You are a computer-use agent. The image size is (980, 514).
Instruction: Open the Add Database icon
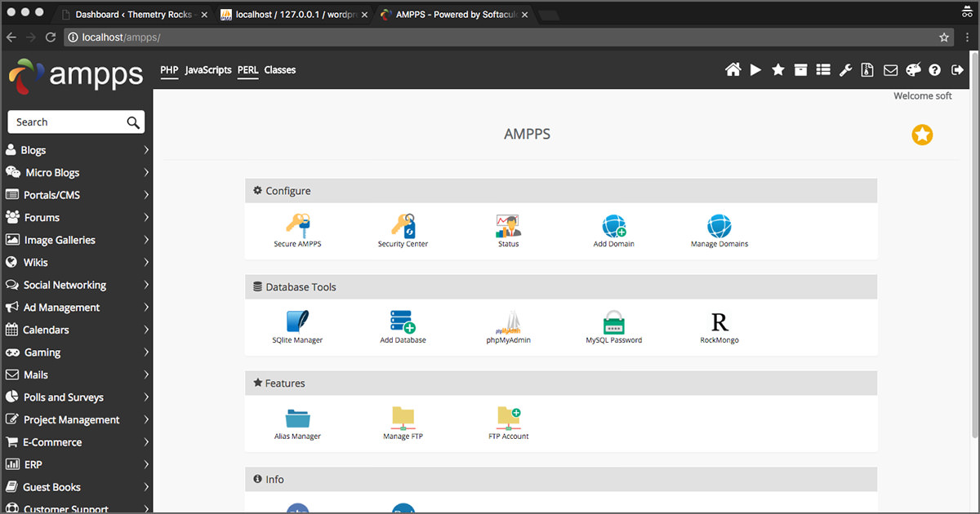pos(403,322)
